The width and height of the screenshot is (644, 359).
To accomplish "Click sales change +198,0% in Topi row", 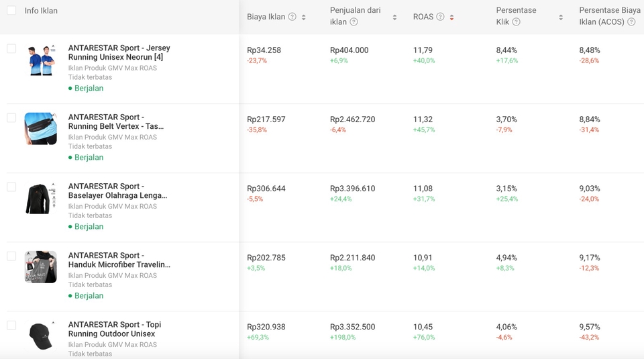I will point(343,338).
